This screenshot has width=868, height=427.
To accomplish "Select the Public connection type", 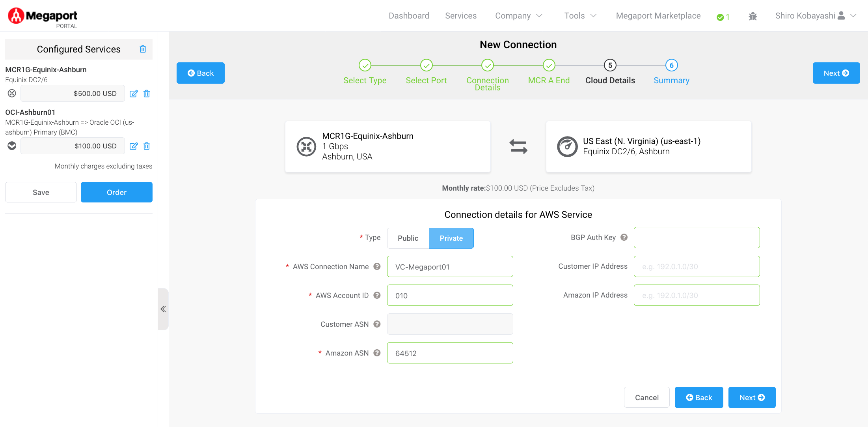I will click(x=408, y=238).
